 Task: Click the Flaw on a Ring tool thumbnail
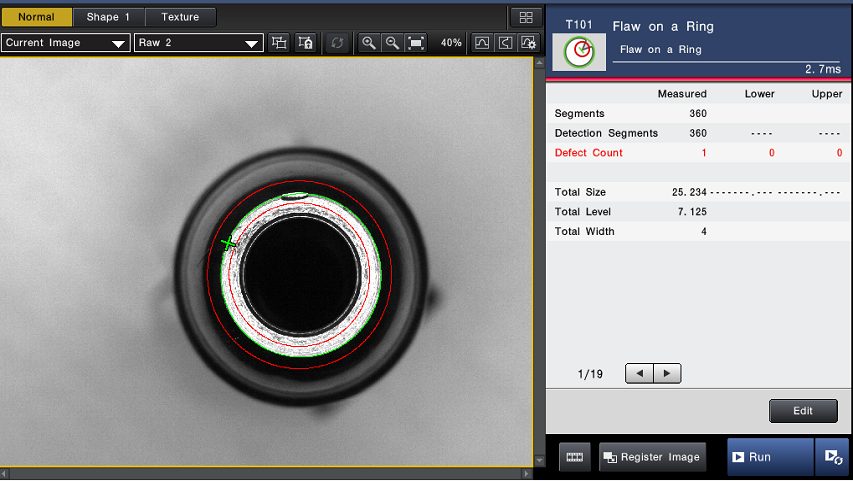click(579, 52)
